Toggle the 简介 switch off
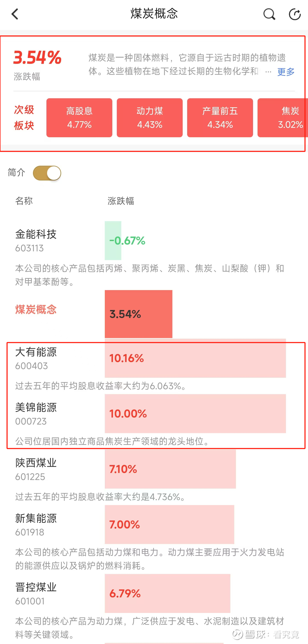Viewport: 308px width, 644px height. [47, 173]
